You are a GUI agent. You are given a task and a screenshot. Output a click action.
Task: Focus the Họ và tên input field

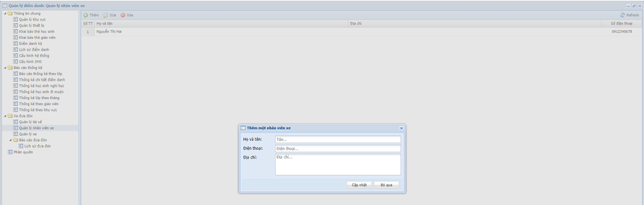pyautogui.click(x=338, y=140)
